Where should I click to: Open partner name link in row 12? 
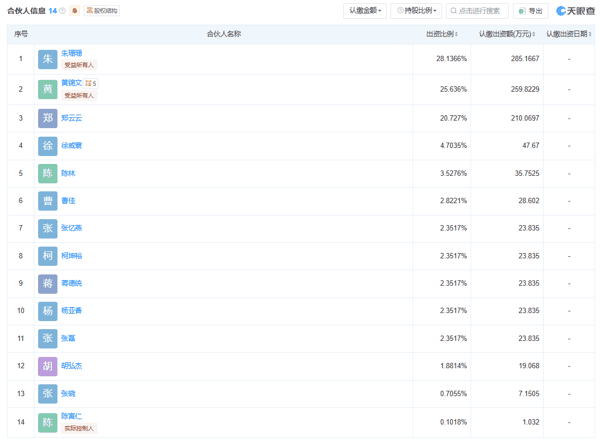72,366
